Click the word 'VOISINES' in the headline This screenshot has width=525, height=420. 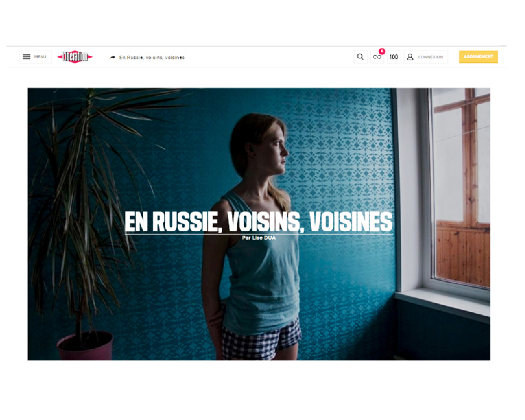click(x=351, y=222)
